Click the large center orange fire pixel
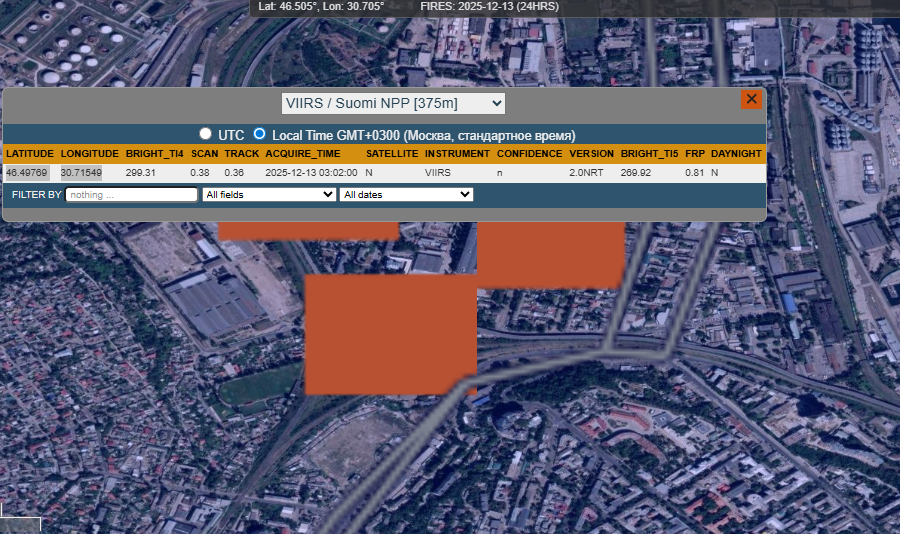Image resolution: width=900 pixels, height=534 pixels. [x=390, y=334]
